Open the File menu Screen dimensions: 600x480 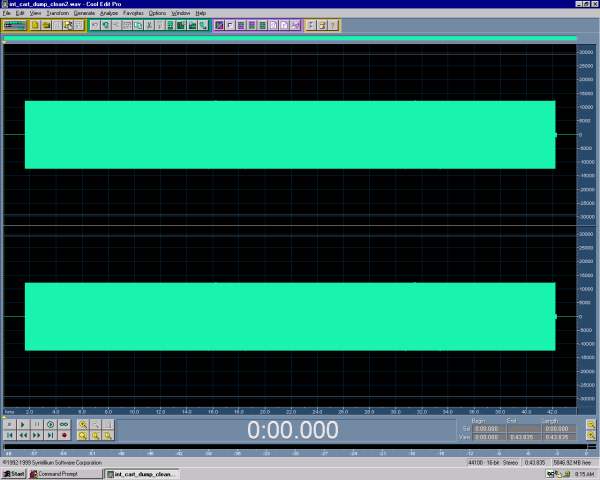[x=7, y=13]
